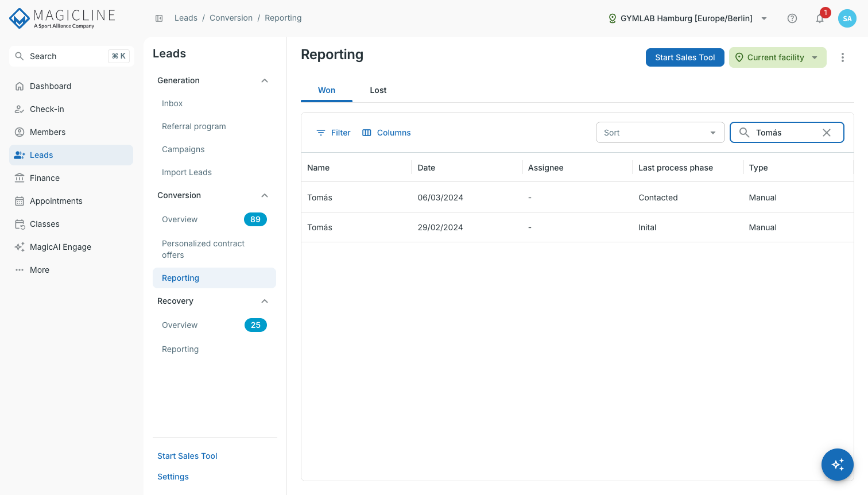Click the Magicline logo

click(63, 18)
